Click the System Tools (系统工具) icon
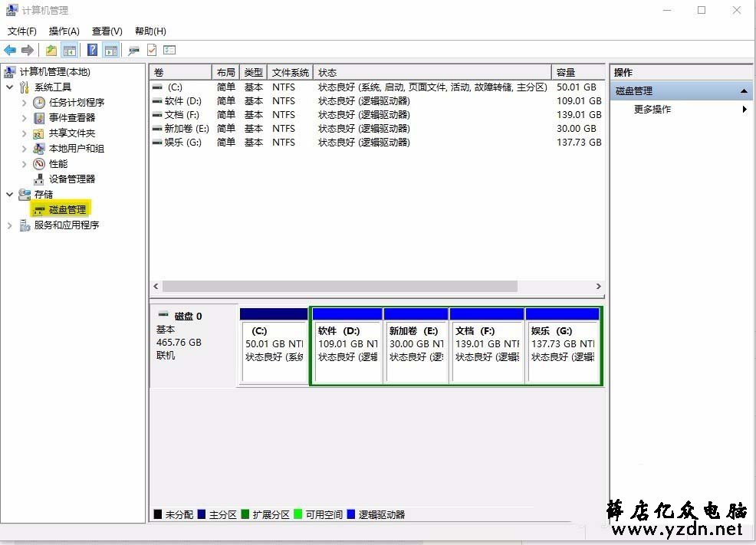The image size is (756, 545). click(24, 87)
